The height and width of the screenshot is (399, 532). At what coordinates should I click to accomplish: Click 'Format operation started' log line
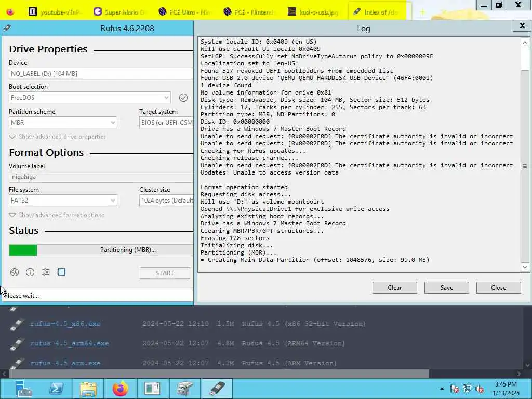tap(244, 187)
